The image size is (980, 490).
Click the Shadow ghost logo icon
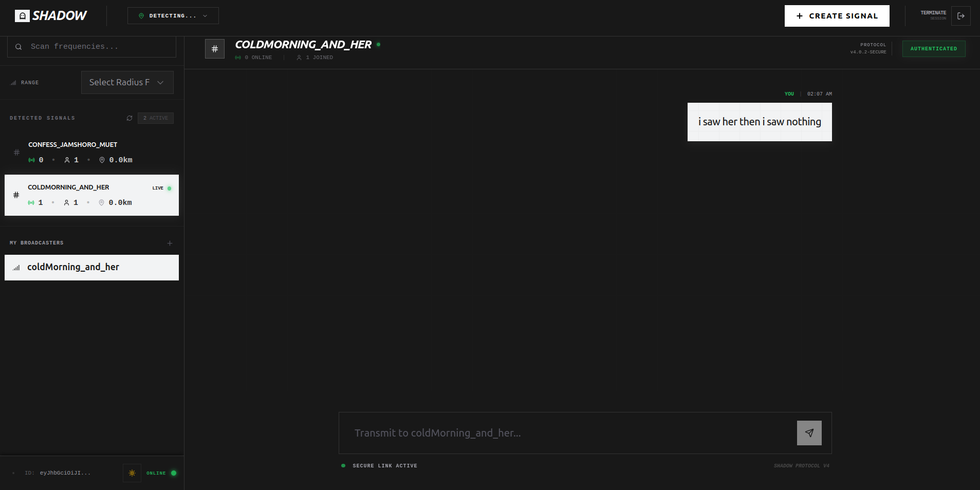(x=22, y=15)
